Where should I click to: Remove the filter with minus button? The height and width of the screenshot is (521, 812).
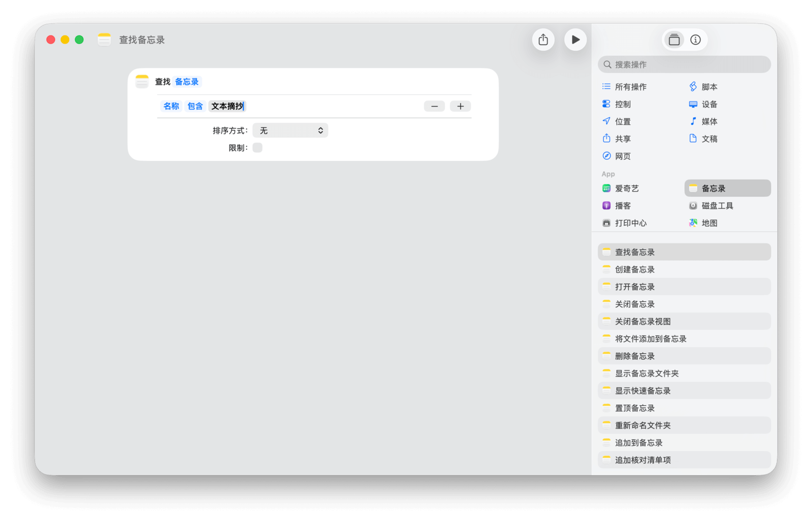tap(434, 106)
